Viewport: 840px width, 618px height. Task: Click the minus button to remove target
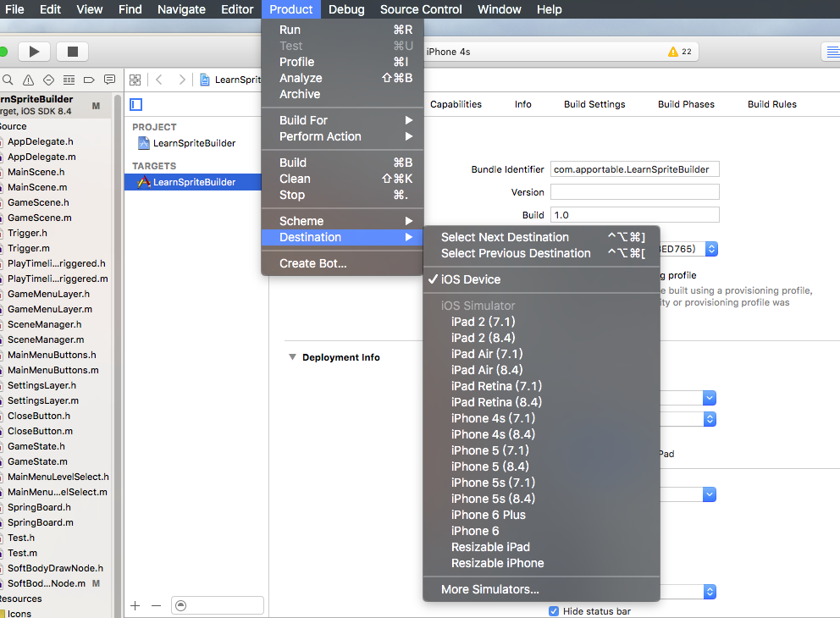click(156, 605)
